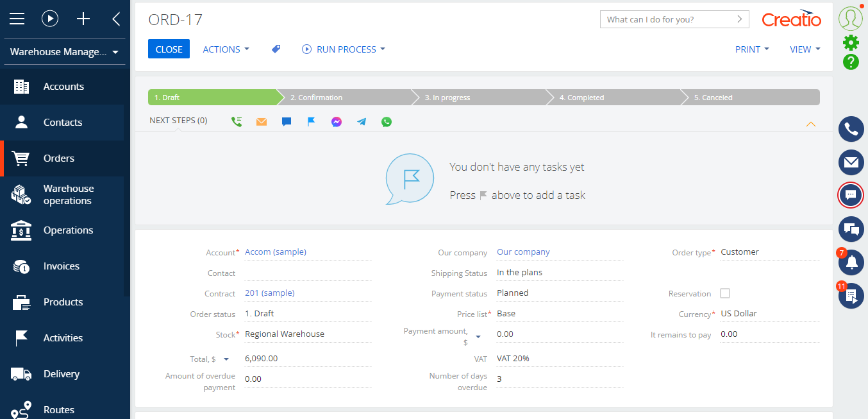The width and height of the screenshot is (868, 419).
Task: Open the View menu
Action: click(804, 49)
